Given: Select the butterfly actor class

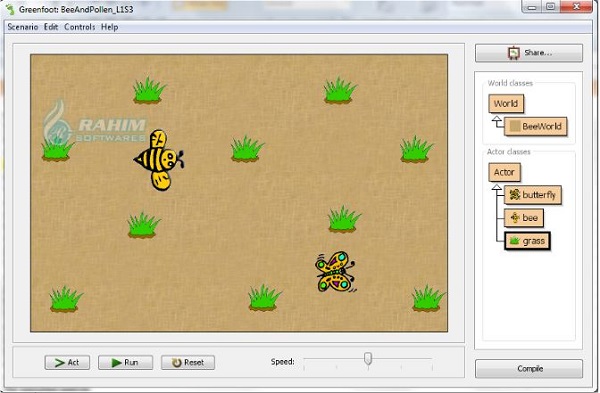Looking at the screenshot, I should 533,195.
